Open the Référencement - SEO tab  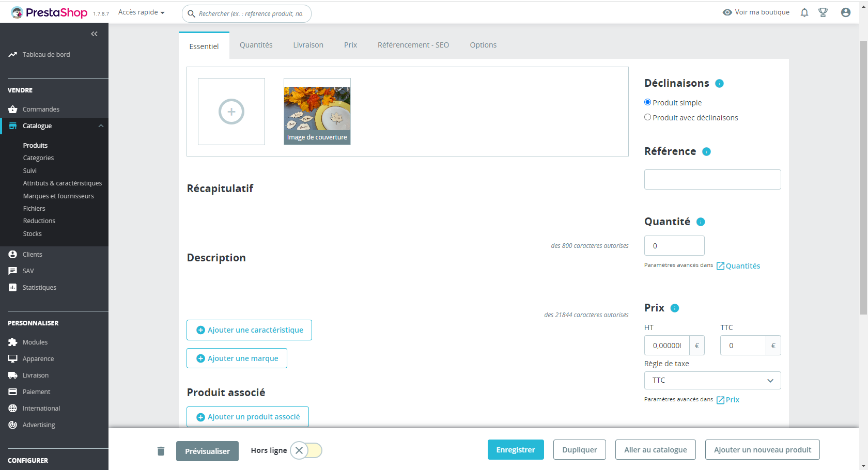pyautogui.click(x=413, y=45)
